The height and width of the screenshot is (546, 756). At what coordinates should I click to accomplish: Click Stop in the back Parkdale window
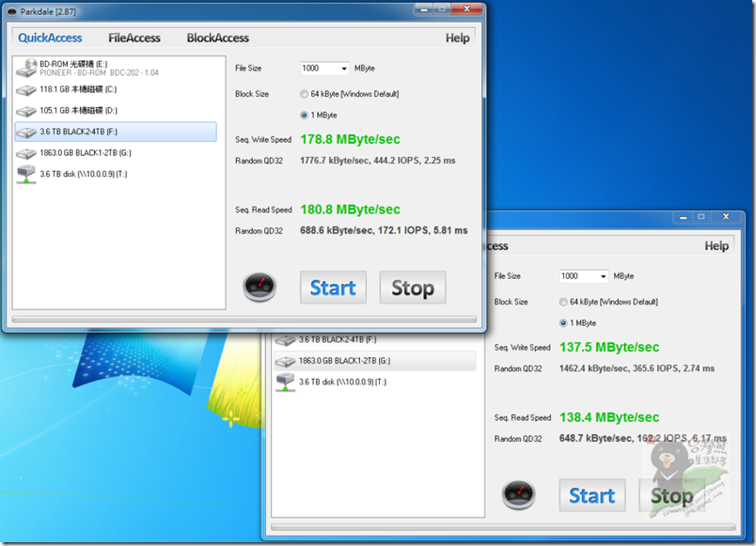671,495
